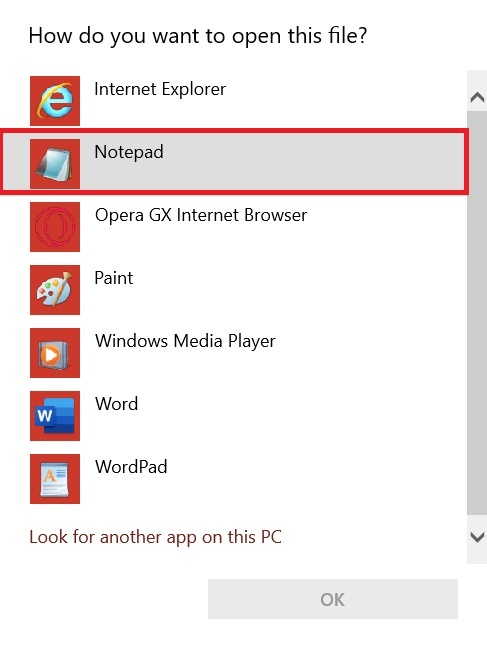The image size is (487, 645).
Task: Click the WordPad text label
Action: click(131, 467)
